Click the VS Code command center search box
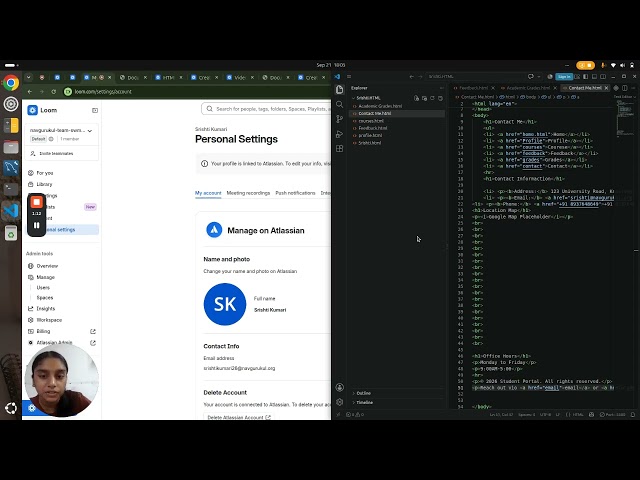Screen dimensions: 640x480 click(475, 76)
